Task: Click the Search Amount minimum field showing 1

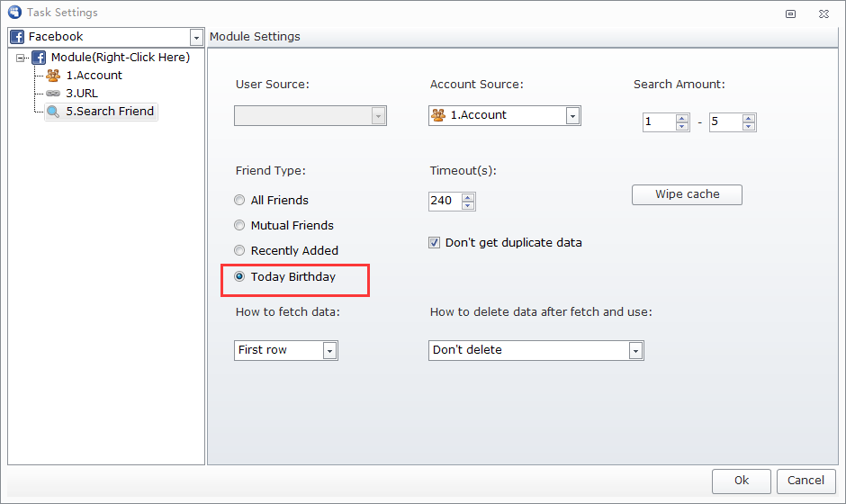Action: click(660, 122)
